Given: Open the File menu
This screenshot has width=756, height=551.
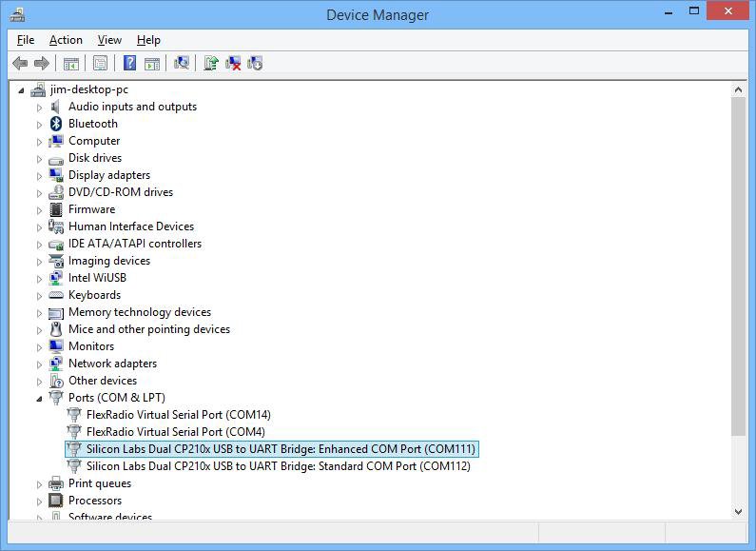Looking at the screenshot, I should (x=26, y=40).
